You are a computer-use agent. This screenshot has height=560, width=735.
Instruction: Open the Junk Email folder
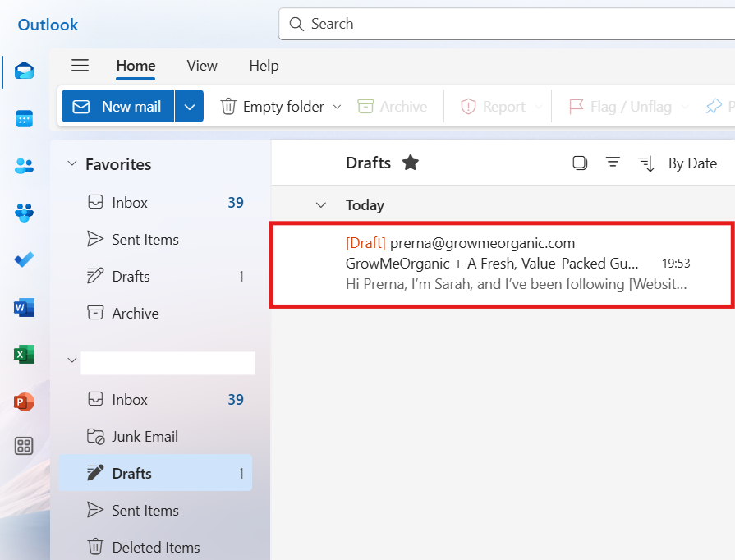pos(155,436)
